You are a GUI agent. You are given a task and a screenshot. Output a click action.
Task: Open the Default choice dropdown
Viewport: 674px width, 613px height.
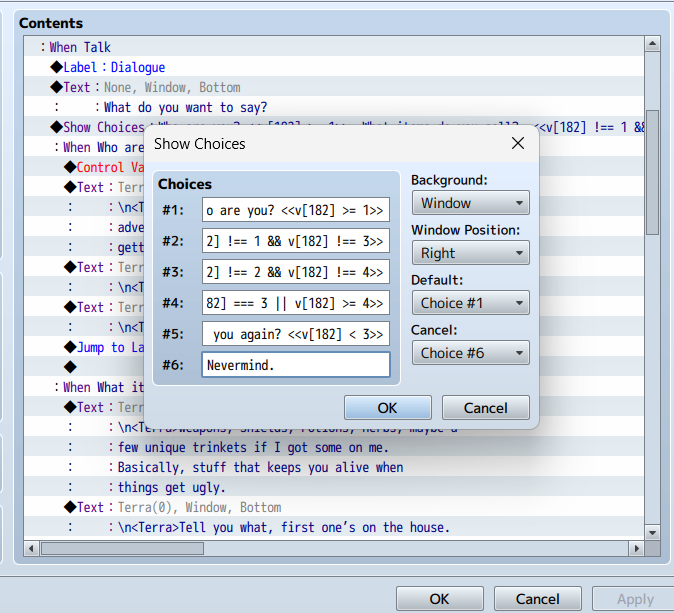470,303
